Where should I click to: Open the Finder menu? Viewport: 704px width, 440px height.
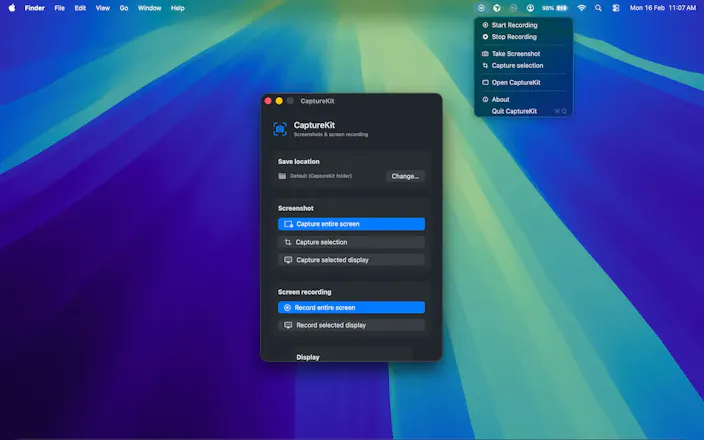[x=35, y=8]
